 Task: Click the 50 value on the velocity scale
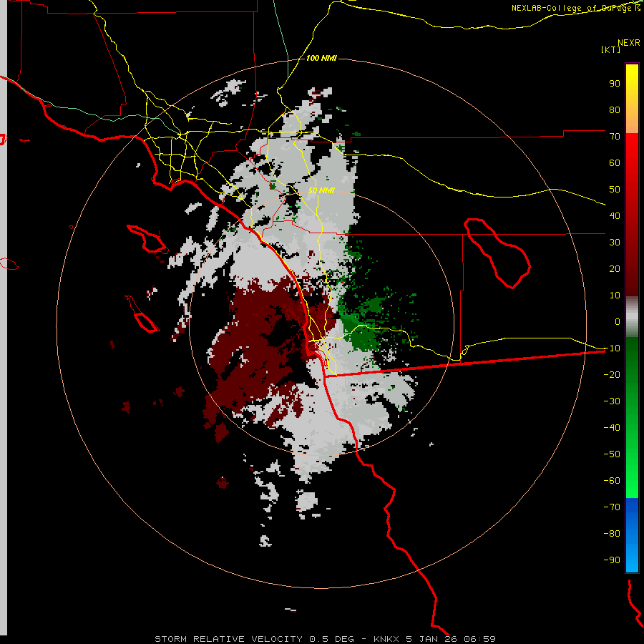(615, 190)
